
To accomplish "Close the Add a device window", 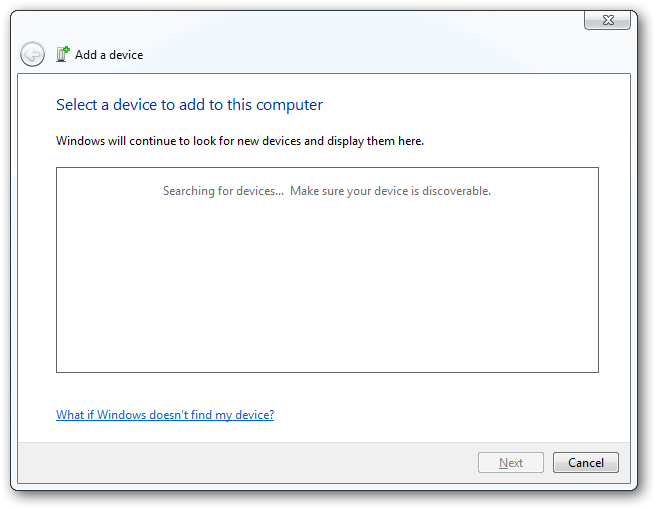I will click(x=607, y=20).
